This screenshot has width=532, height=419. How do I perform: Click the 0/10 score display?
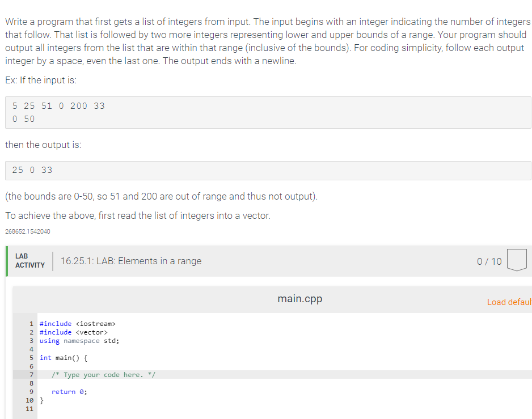click(x=489, y=261)
